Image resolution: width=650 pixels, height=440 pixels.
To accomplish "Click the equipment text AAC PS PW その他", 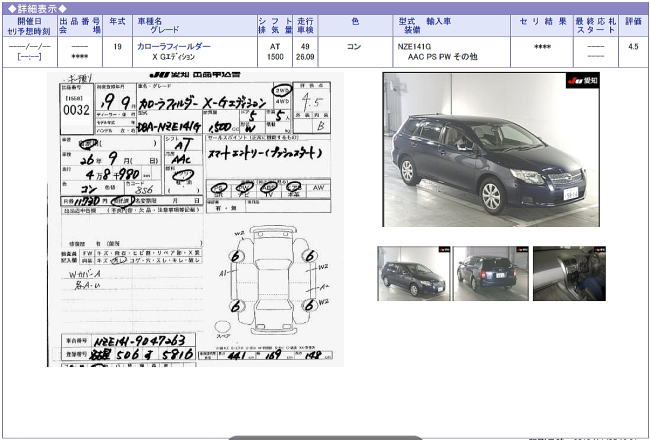I will pyautogui.click(x=442, y=57).
